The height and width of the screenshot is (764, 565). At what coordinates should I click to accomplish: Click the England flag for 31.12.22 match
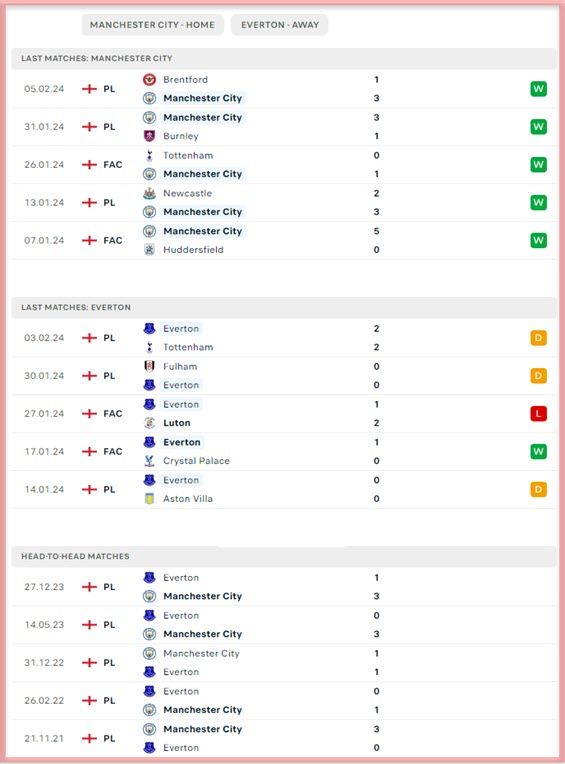point(90,663)
